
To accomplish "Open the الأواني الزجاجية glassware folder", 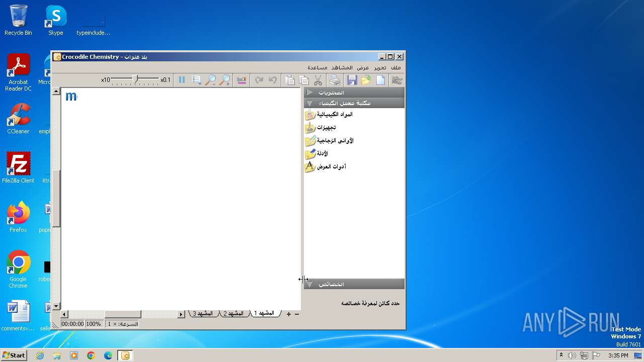I will [x=330, y=141].
